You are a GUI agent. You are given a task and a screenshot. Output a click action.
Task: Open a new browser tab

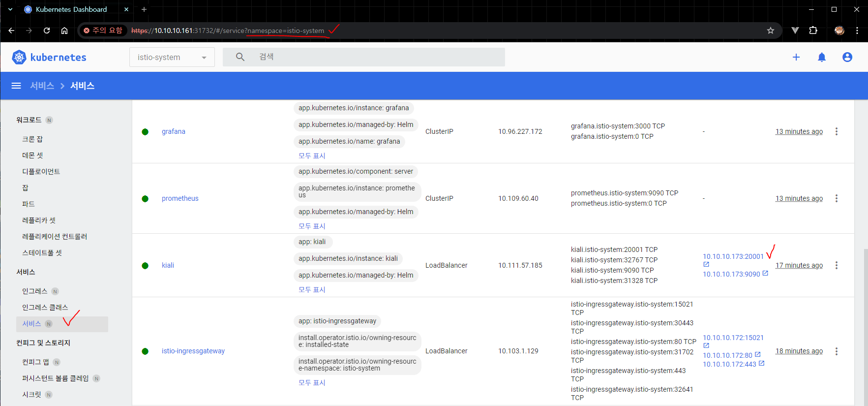[x=144, y=9]
